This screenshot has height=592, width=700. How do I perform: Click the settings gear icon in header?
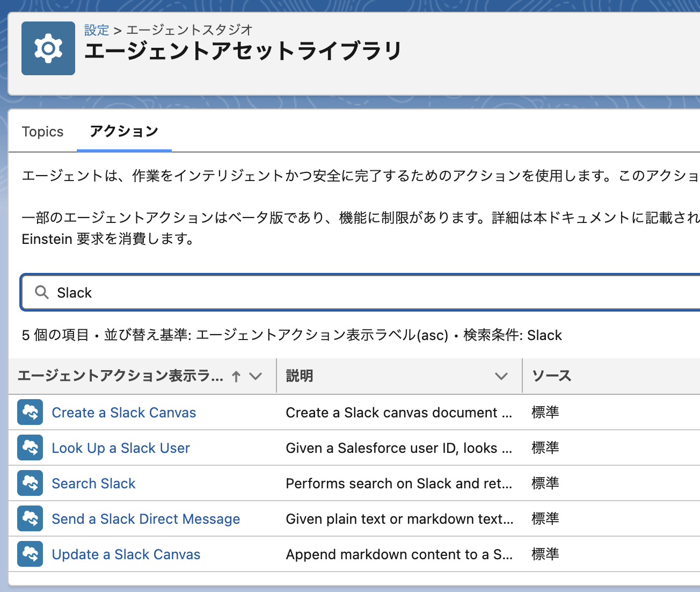coord(48,48)
